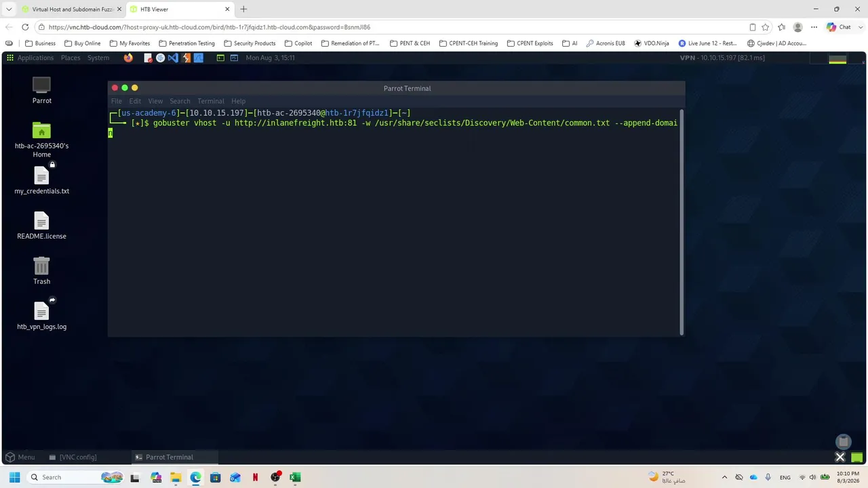Launch Firefox from the Parrot top panel
The image size is (868, 488).
(128, 58)
